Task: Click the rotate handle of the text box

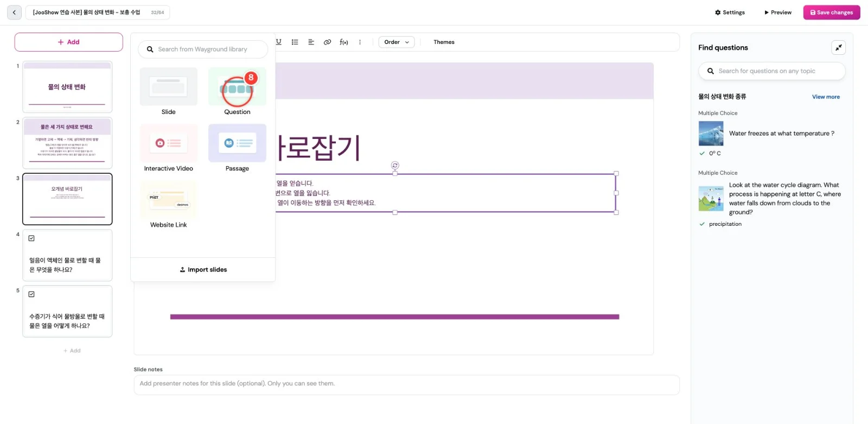Action: pos(395,165)
